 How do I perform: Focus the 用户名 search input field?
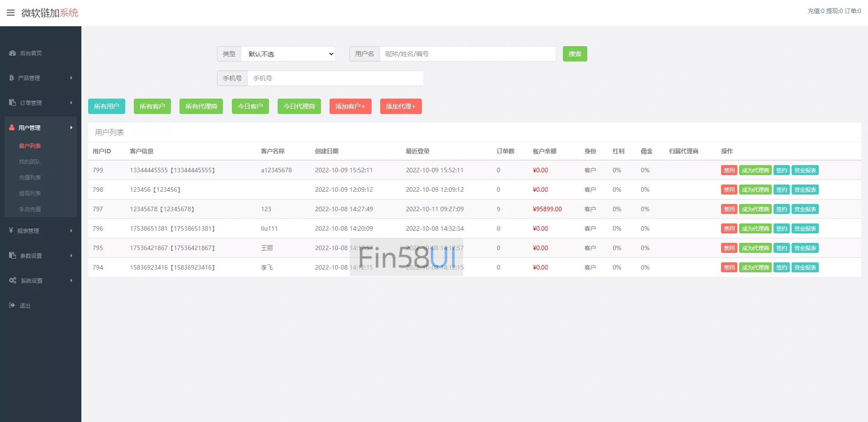(467, 54)
